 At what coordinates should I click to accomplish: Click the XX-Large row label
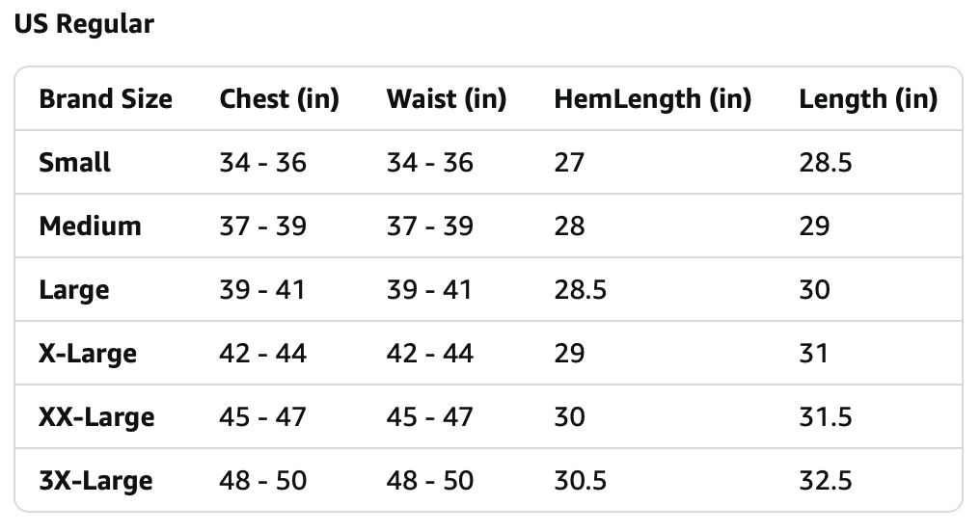(x=96, y=417)
